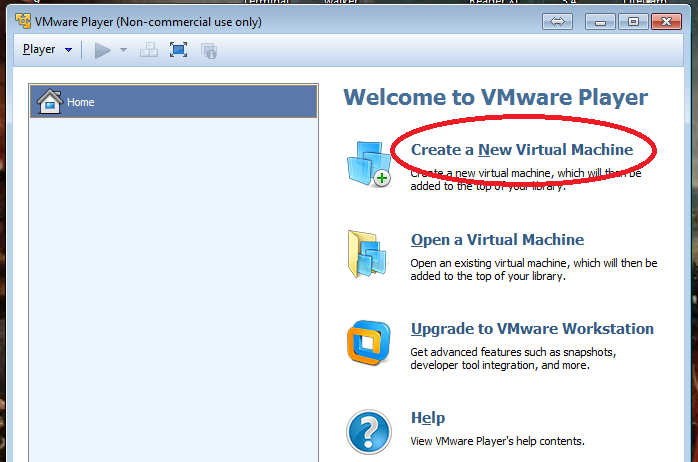Select Home in the library list

pyautogui.click(x=174, y=101)
